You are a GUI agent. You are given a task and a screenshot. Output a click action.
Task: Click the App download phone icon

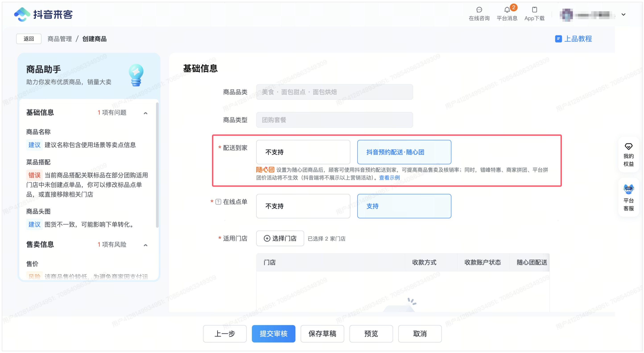pyautogui.click(x=534, y=10)
